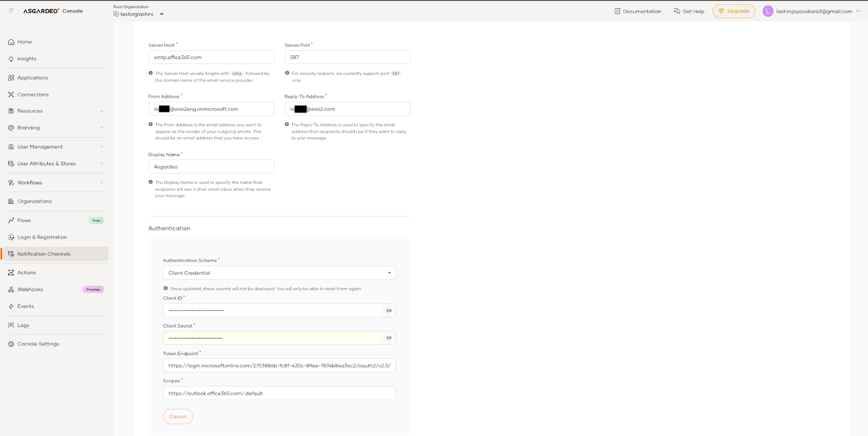Click the Home icon in sidebar
The image size is (868, 436).
coord(11,42)
